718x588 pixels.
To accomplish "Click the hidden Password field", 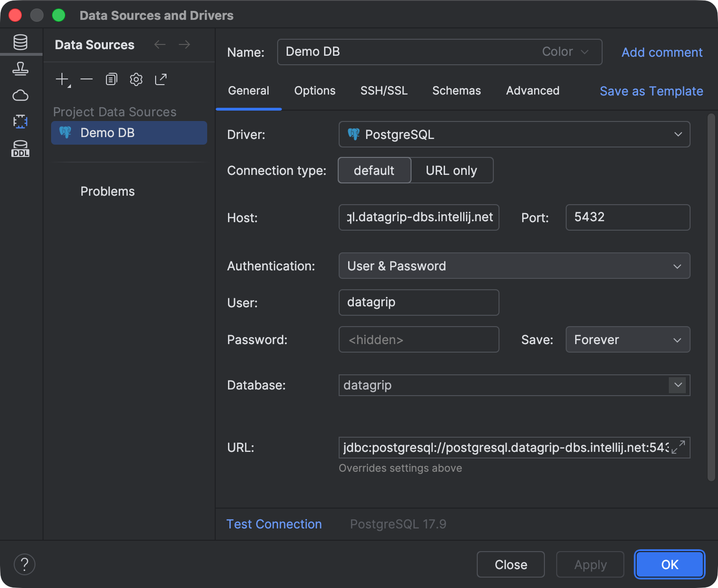I will pyautogui.click(x=419, y=339).
